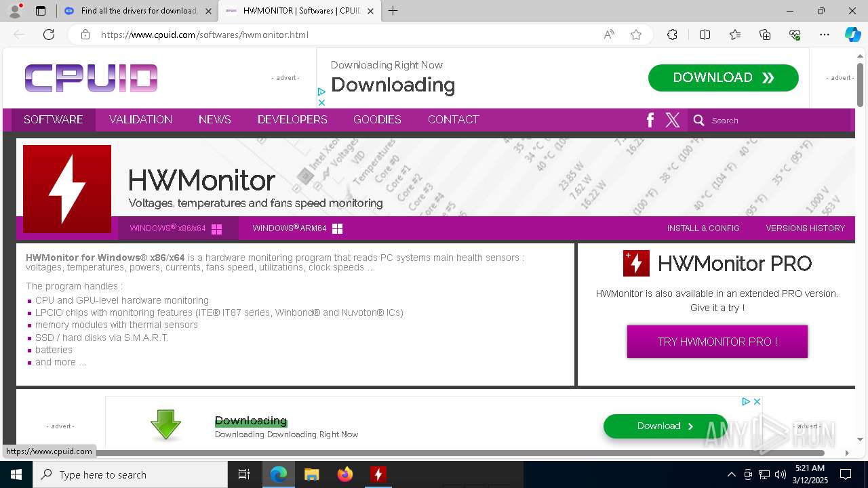Open the Windows Start menu
This screenshot has width=868, height=488.
(x=16, y=474)
